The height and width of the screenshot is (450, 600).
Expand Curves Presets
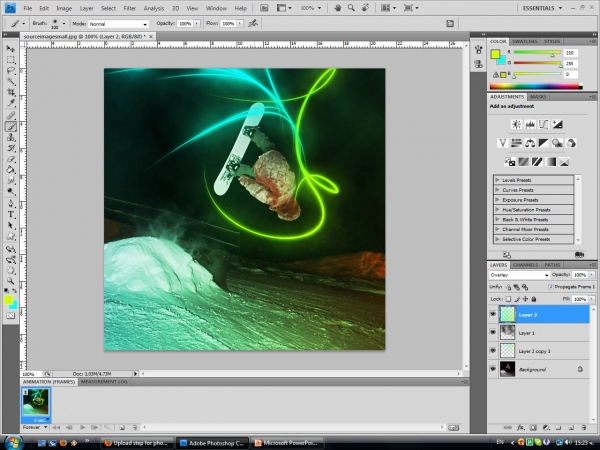(497, 190)
